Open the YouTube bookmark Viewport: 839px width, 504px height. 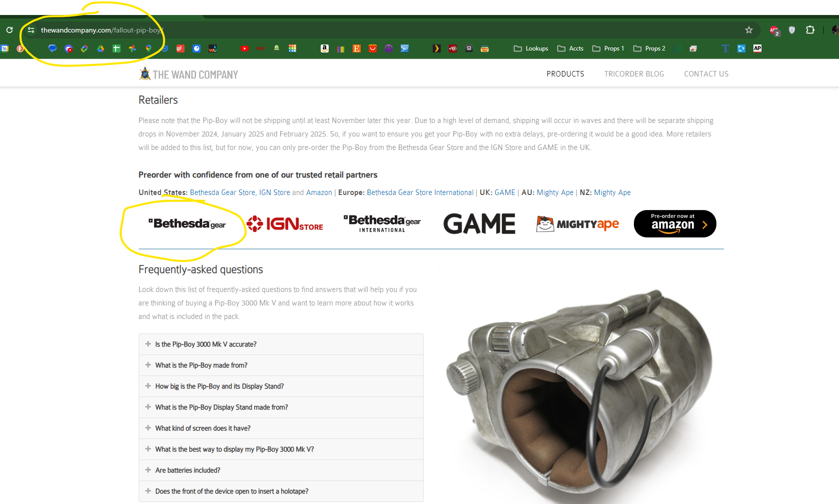point(245,48)
